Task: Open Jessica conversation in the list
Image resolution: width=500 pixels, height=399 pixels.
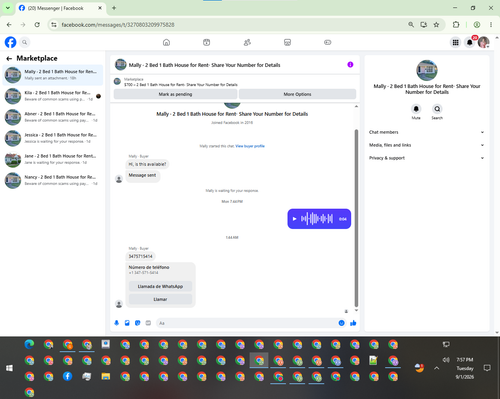Action: [x=53, y=138]
